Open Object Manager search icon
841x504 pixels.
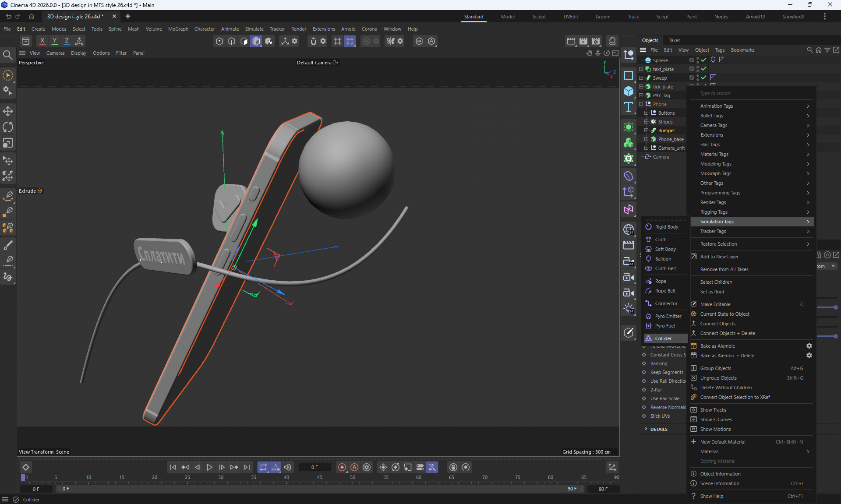(x=809, y=50)
